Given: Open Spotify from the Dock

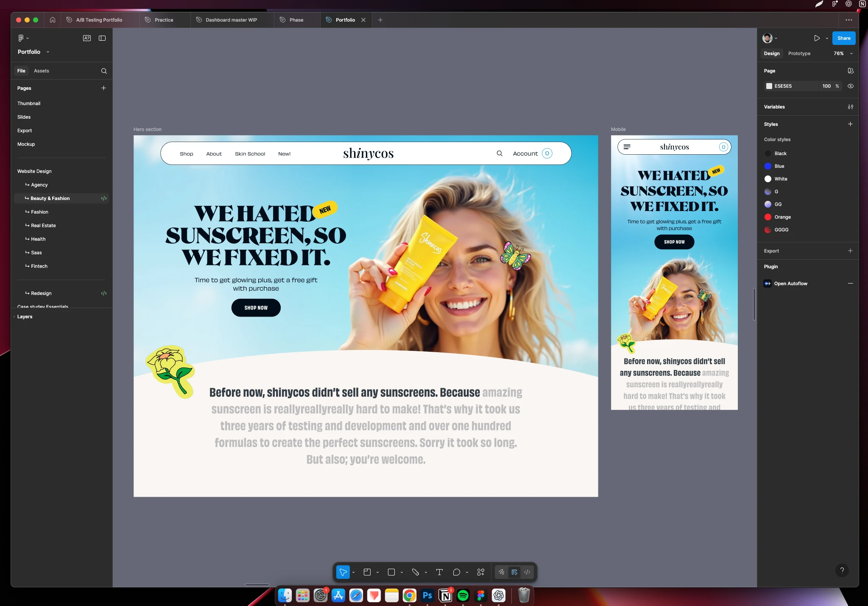Looking at the screenshot, I should [463, 595].
